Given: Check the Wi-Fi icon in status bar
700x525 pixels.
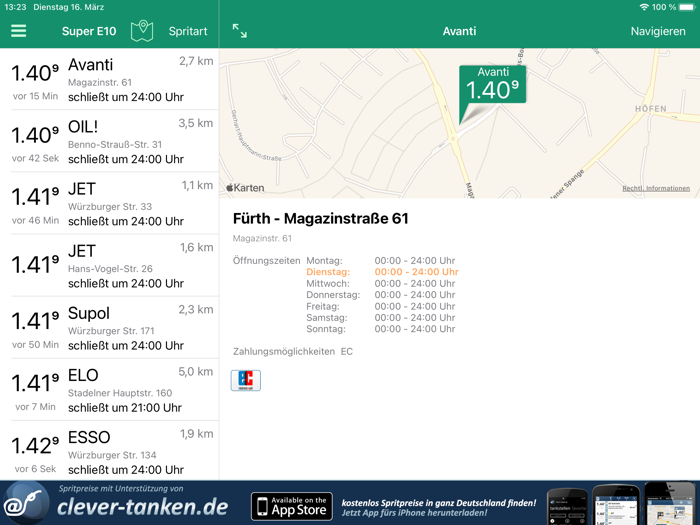Looking at the screenshot, I should click(644, 7).
